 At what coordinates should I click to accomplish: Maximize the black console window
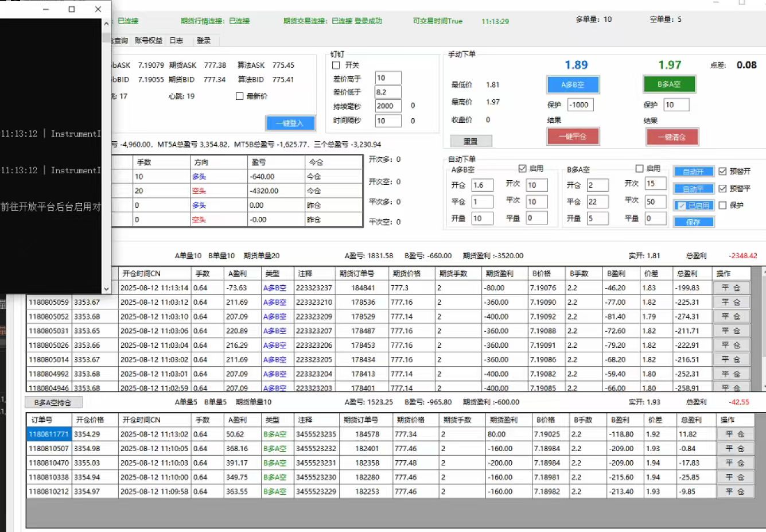(x=72, y=9)
